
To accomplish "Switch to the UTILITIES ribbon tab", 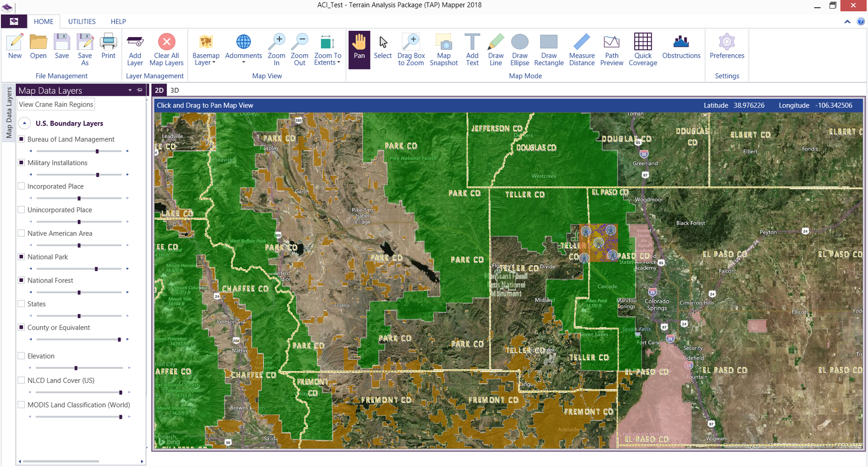I will [82, 21].
